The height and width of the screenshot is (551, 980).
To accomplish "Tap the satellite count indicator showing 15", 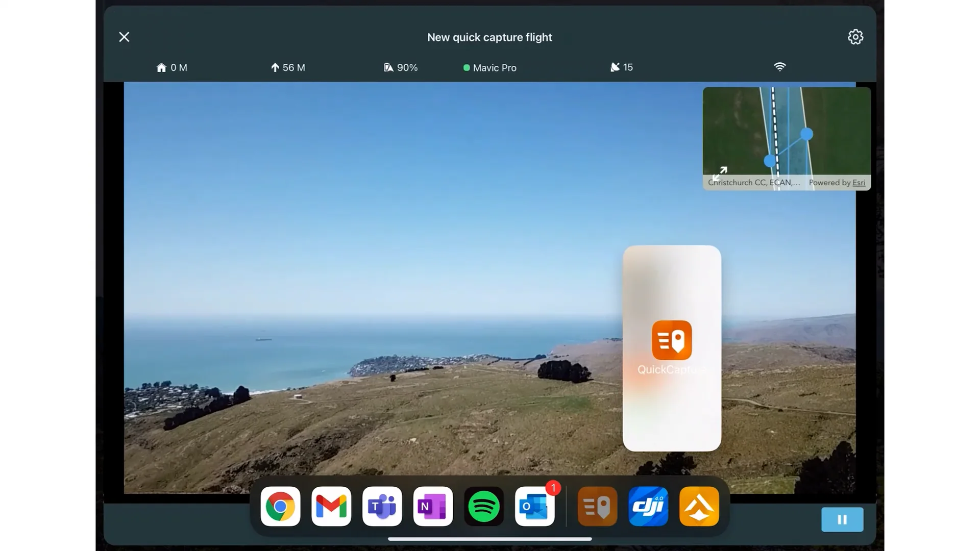I will pyautogui.click(x=622, y=67).
